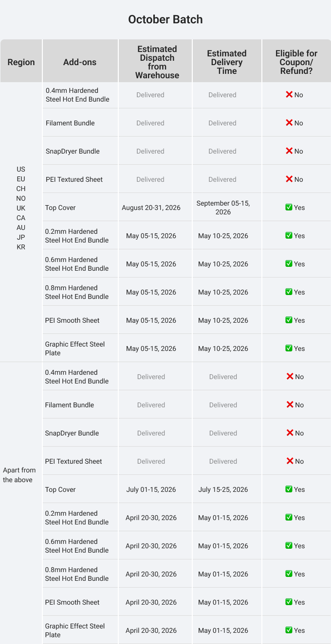Click the green check for 0.2mm Hot End dispatching April 20-30

(289, 518)
